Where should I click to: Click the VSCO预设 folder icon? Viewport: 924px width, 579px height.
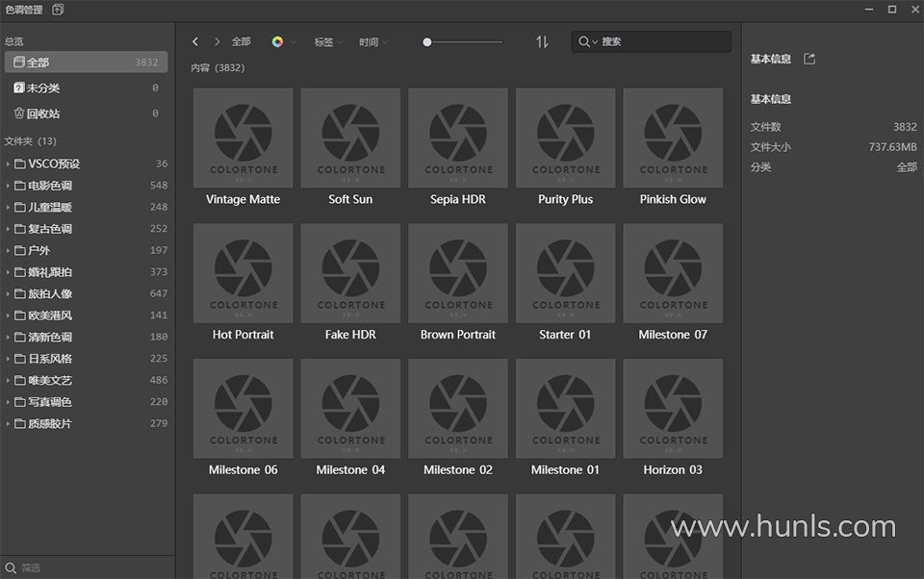[20, 164]
